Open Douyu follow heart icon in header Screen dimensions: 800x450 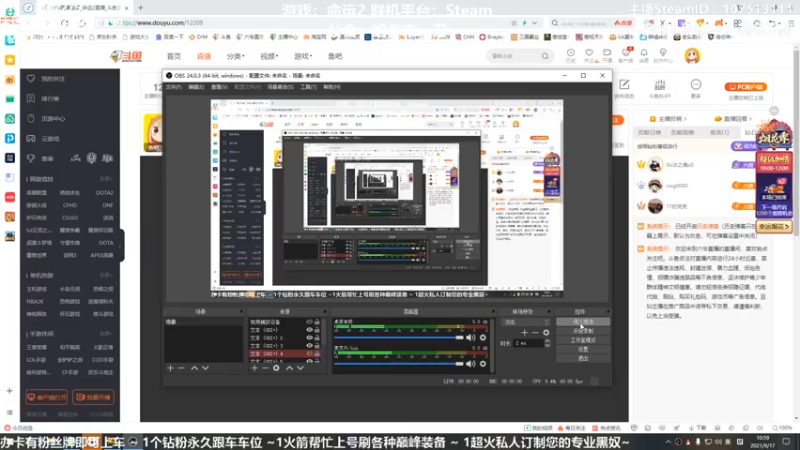pos(589,55)
